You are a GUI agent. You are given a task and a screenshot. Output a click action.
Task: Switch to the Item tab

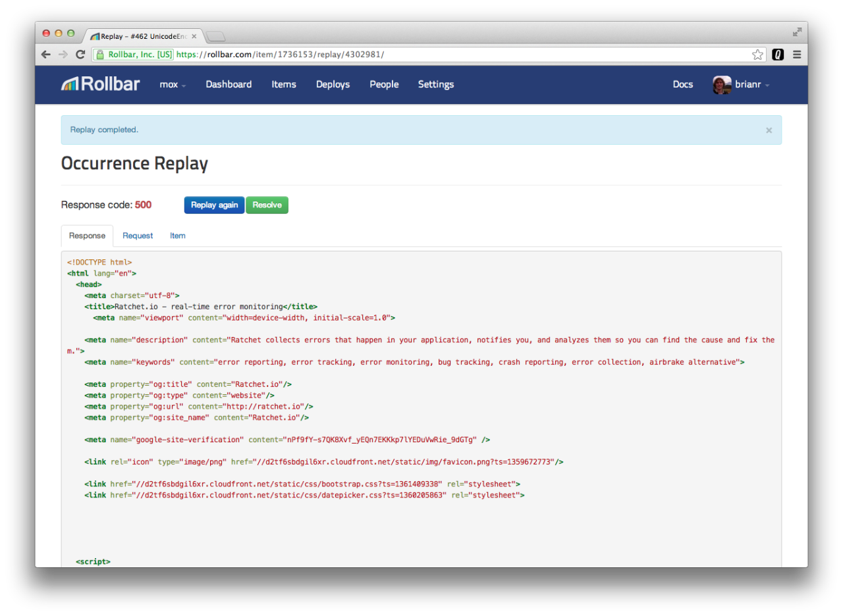(x=178, y=236)
